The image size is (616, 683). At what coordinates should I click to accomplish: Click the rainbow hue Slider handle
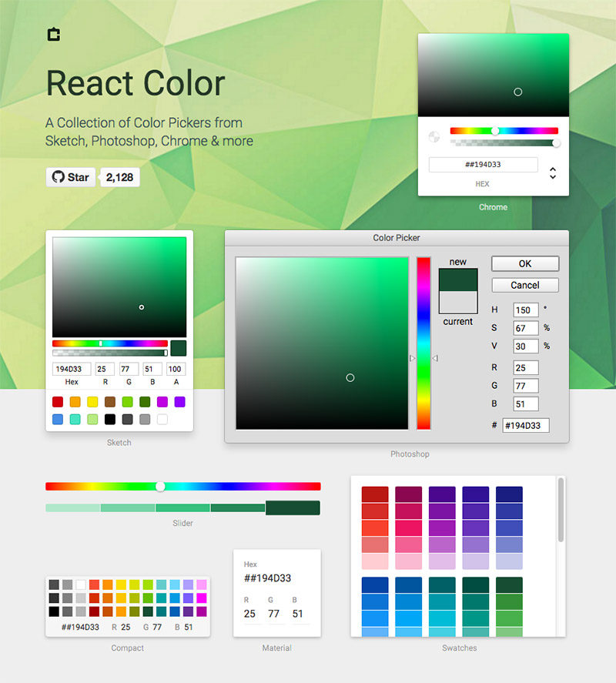coord(160,486)
